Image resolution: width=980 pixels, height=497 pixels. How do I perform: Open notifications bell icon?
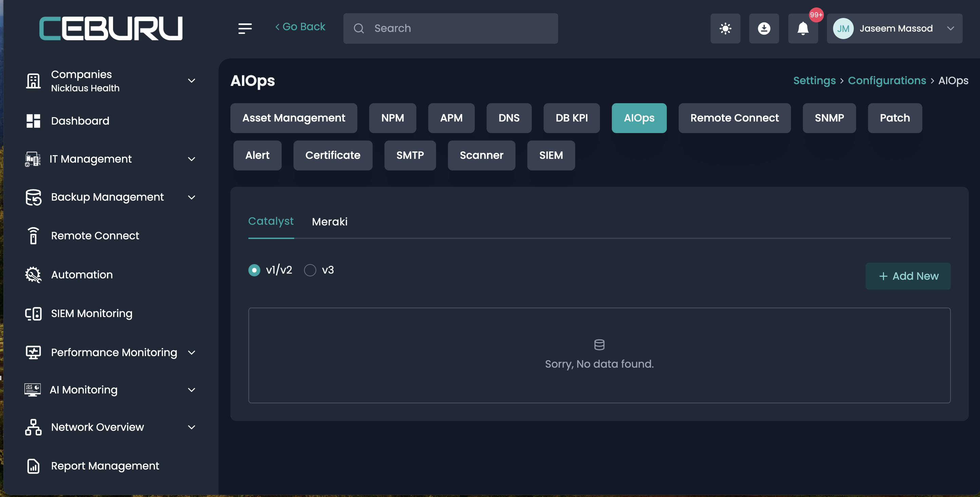(x=803, y=29)
